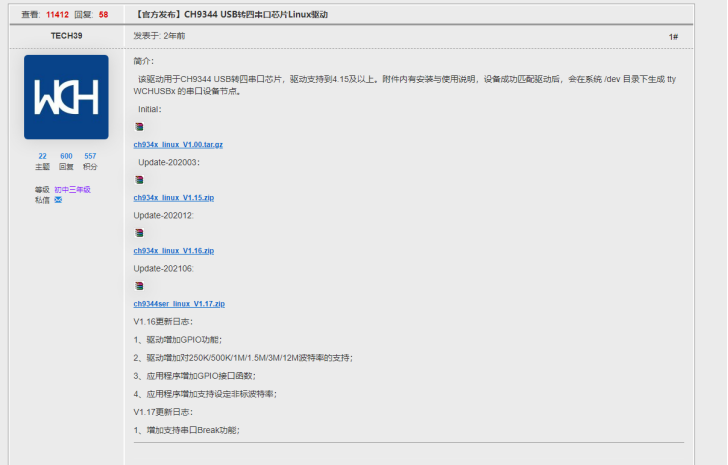This screenshot has height=465, width=728.
Task: View the 557 points count of TECH39
Action: 90,156
